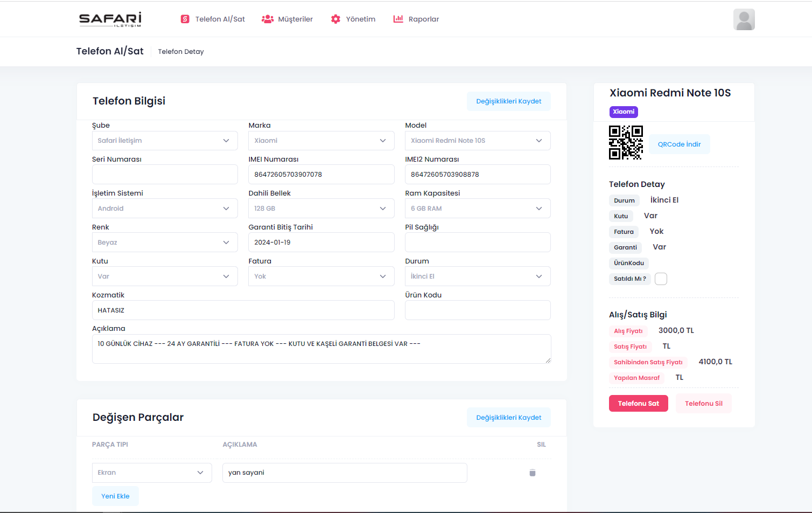The height and width of the screenshot is (513, 812).
Task: Focus the Pil Sağlığı field
Action: pyautogui.click(x=478, y=242)
